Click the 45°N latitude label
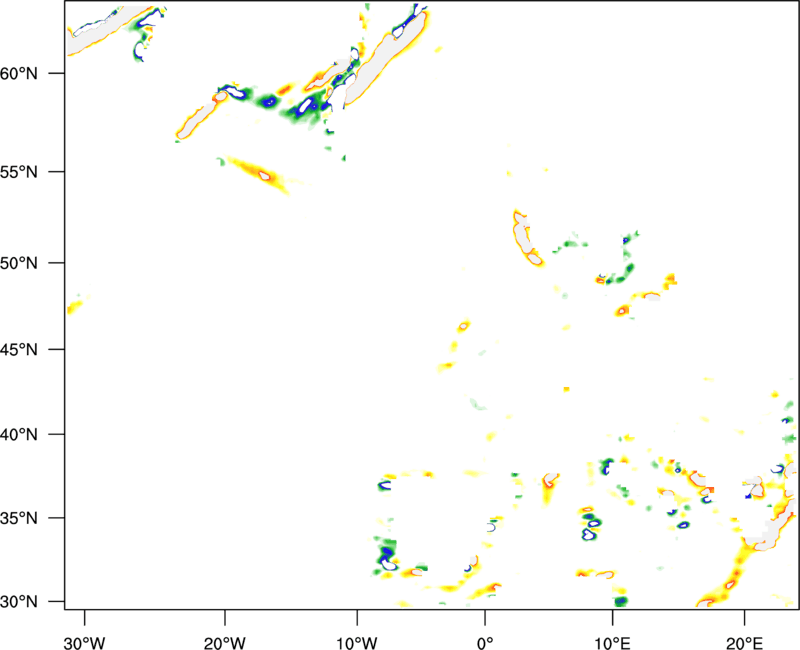This screenshot has width=800, height=650. [19, 350]
